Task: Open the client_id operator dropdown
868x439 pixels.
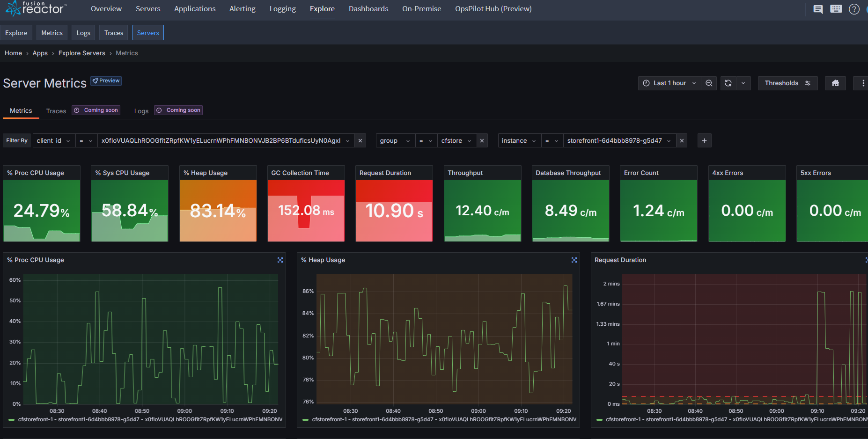Action: click(86, 141)
